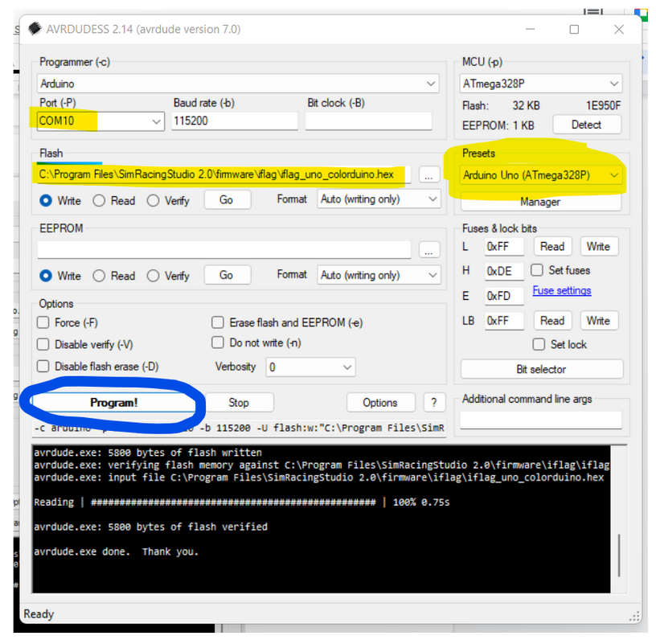Click the empty Bit clock (-B) field
Image resolution: width=656 pixels, height=644 pixels.
[x=368, y=121]
